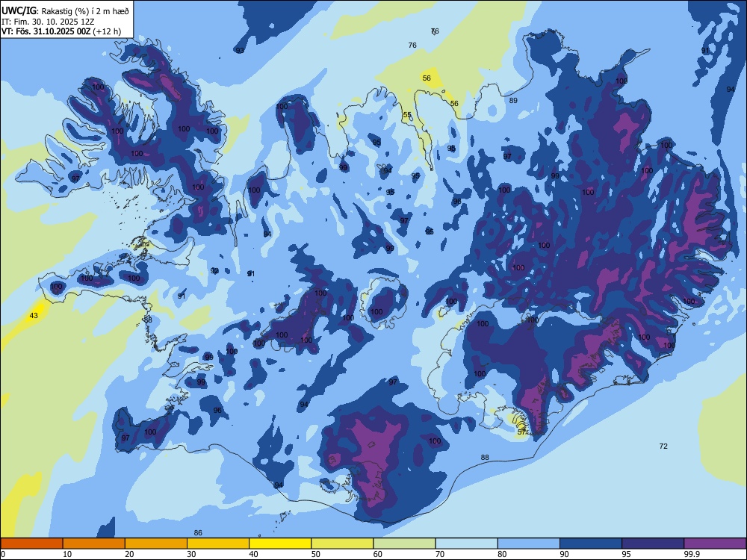Click the pale blue 70–80 legend swatch
The height and width of the screenshot is (560, 747).
466,544
